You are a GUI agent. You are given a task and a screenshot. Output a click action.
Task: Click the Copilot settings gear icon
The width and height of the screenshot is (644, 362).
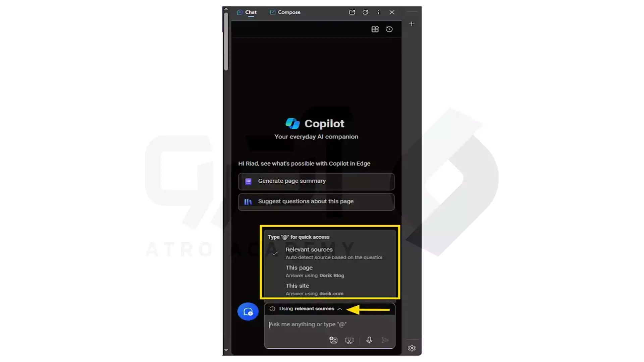pyautogui.click(x=411, y=348)
